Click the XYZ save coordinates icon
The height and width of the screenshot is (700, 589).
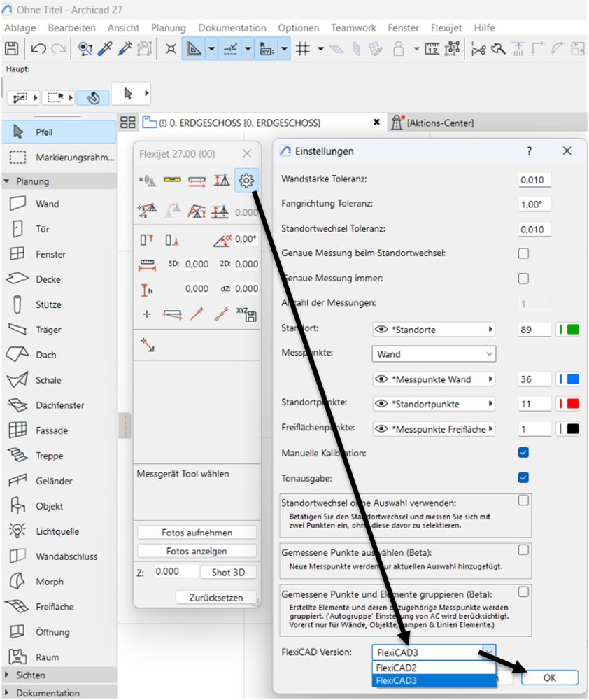[x=246, y=314]
